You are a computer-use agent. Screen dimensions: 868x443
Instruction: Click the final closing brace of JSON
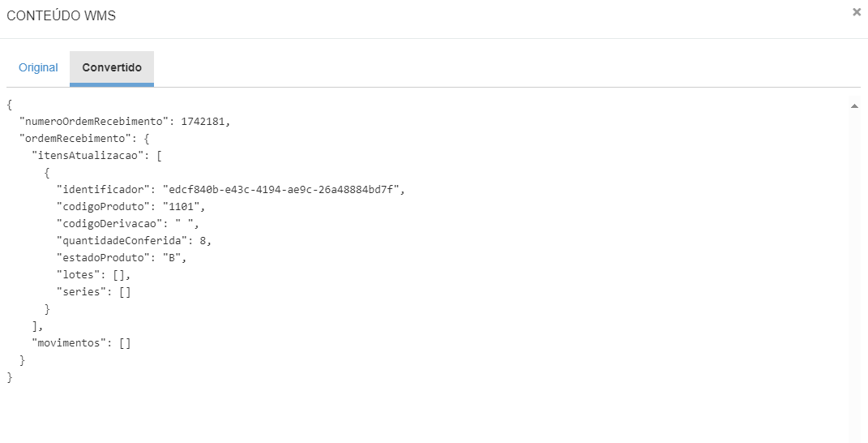click(x=10, y=377)
